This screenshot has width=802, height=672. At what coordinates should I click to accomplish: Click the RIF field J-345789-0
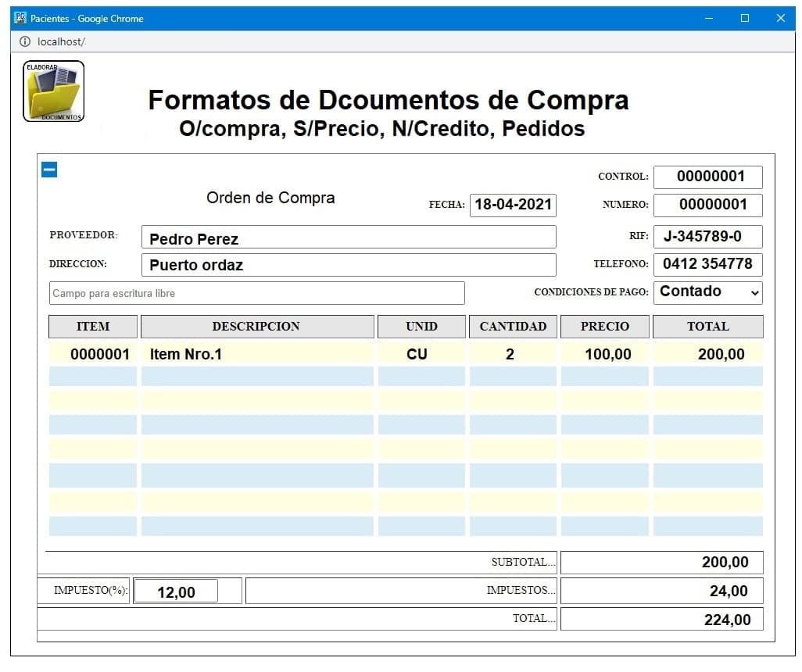708,237
